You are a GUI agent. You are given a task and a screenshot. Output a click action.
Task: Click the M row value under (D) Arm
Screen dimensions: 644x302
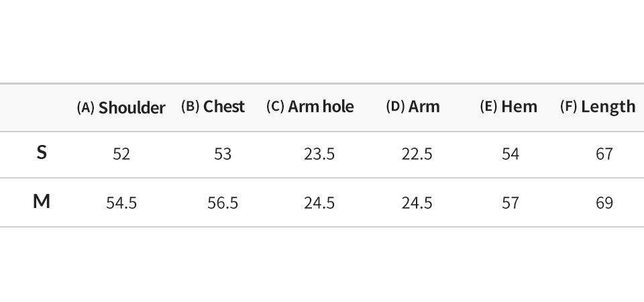[417, 203]
